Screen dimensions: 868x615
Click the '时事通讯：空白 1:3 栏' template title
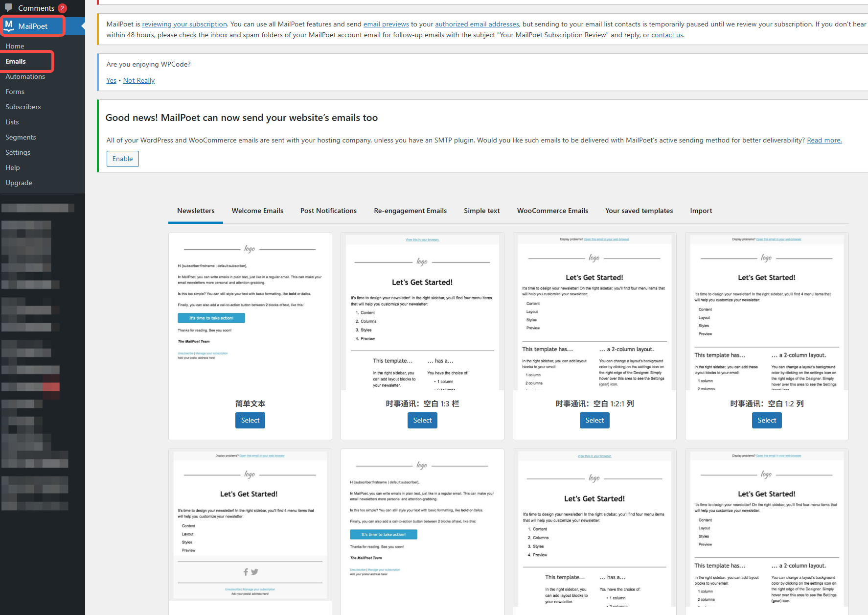pos(422,403)
